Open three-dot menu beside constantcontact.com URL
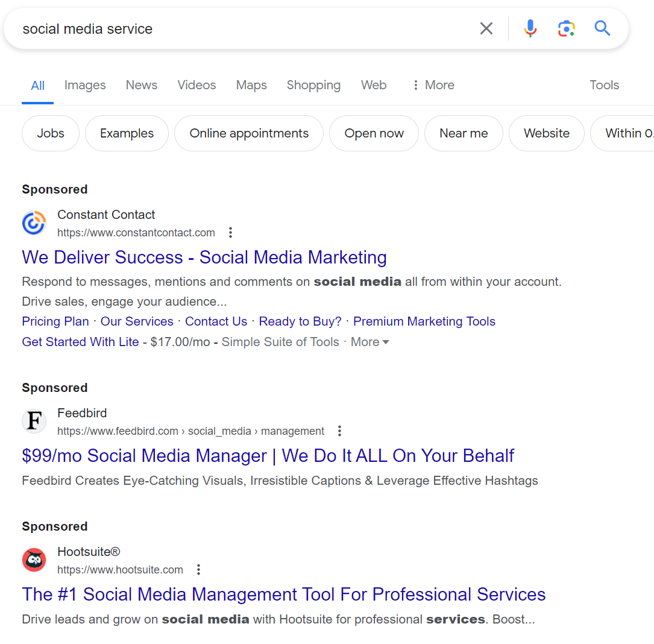This screenshot has height=644, width=654. click(x=230, y=233)
